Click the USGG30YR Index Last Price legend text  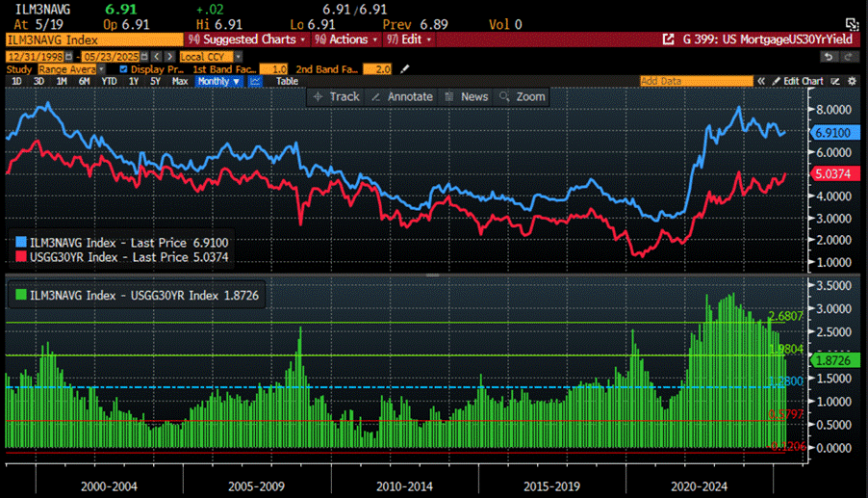pos(129,257)
